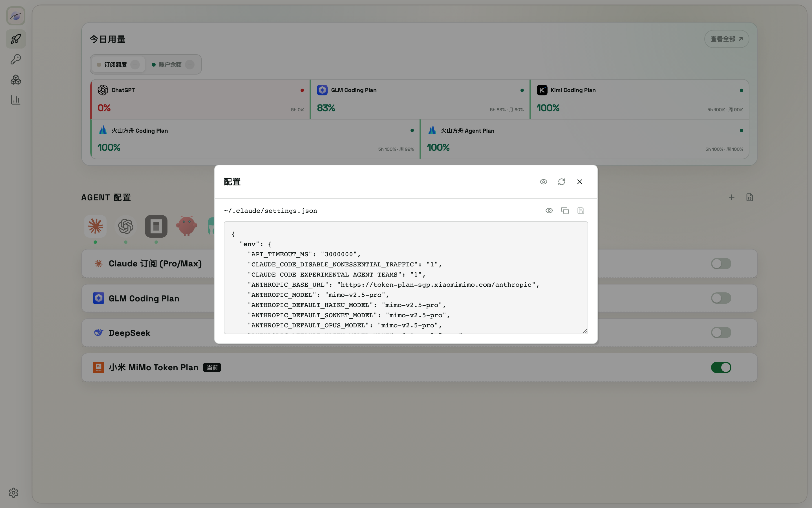812x508 pixels.
Task: Click the text area resize handle corner
Action: pyautogui.click(x=585, y=331)
